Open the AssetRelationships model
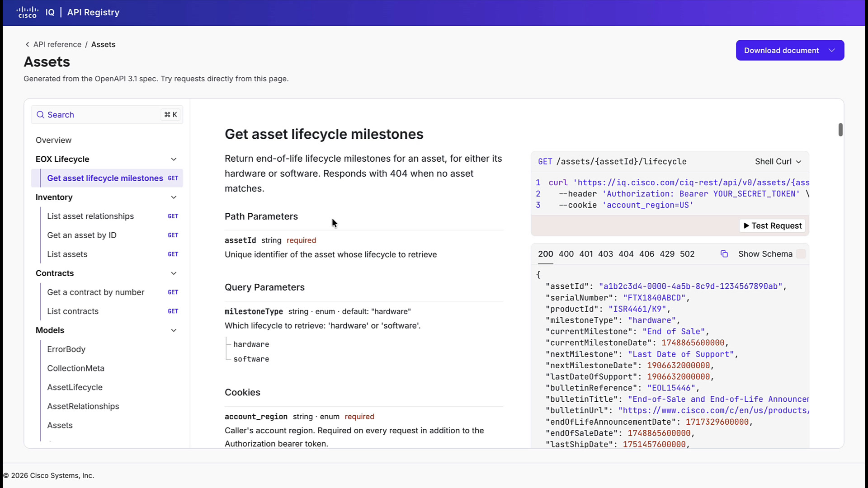868x488 pixels. click(83, 406)
